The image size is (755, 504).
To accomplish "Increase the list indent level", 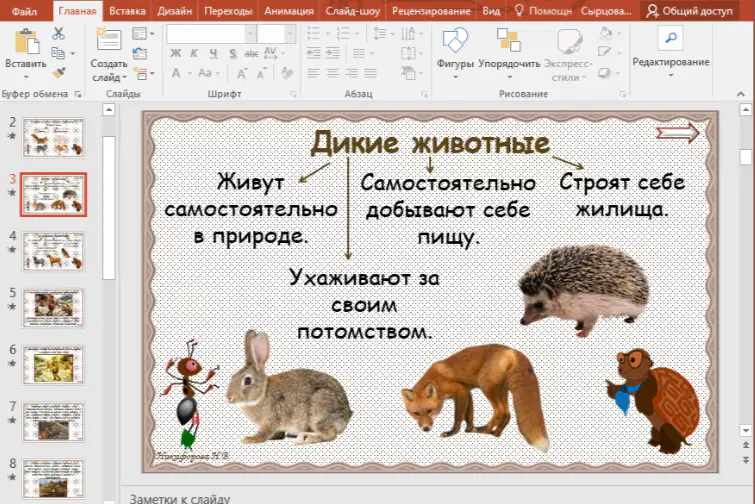I will point(333,53).
